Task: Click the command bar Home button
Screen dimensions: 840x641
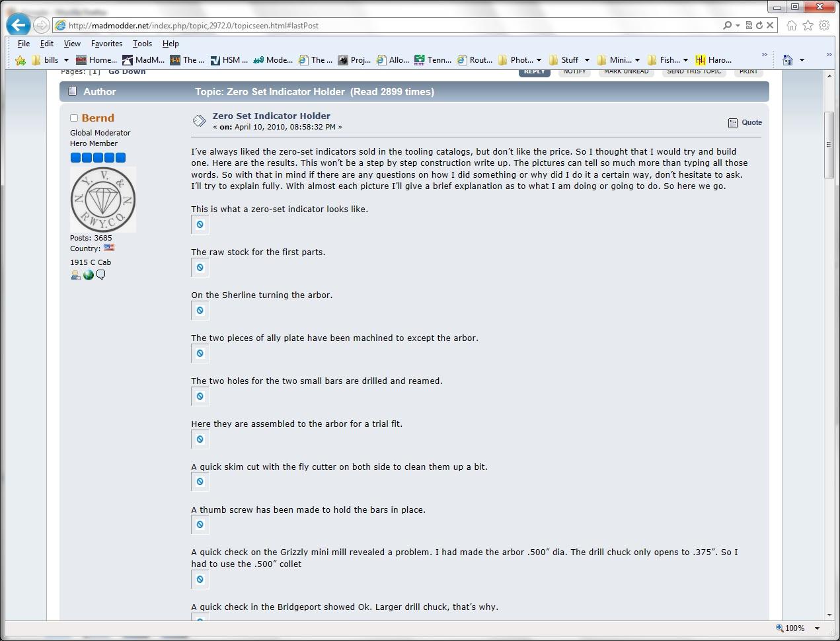Action: click(788, 60)
